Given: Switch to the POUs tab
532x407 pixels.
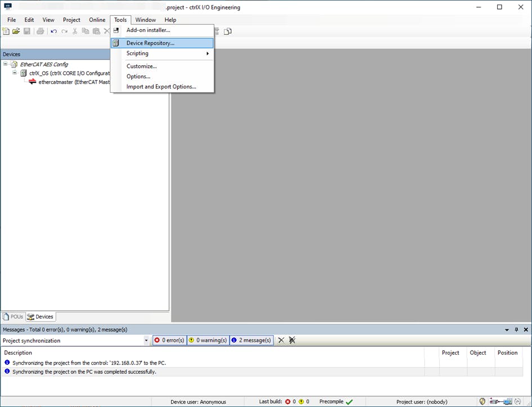Looking at the screenshot, I should pyautogui.click(x=14, y=316).
